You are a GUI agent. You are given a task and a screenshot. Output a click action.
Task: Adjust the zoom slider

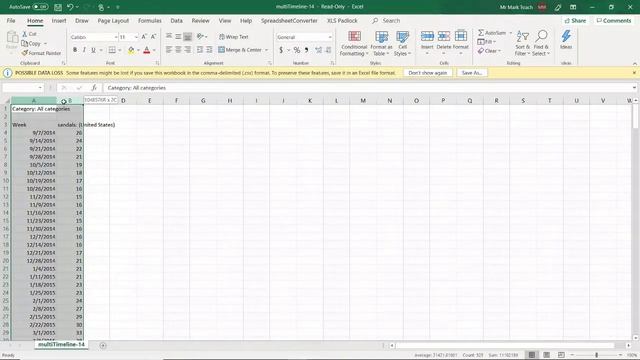596,355
